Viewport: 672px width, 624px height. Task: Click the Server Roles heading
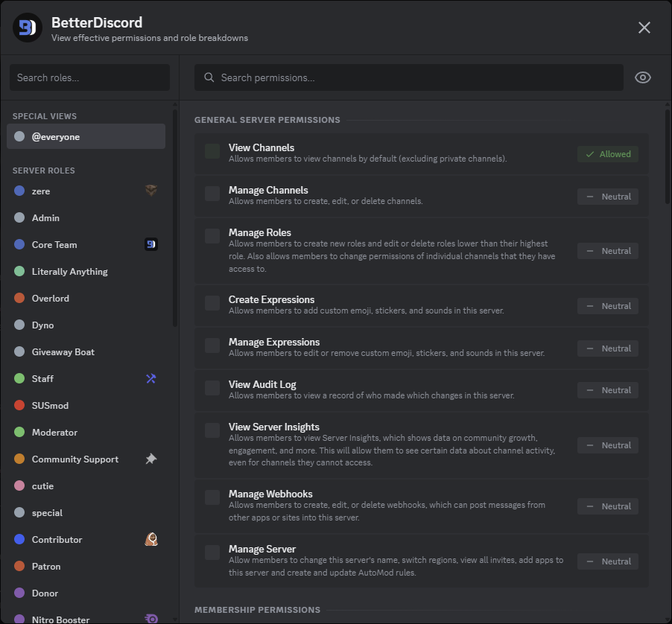pos(44,171)
